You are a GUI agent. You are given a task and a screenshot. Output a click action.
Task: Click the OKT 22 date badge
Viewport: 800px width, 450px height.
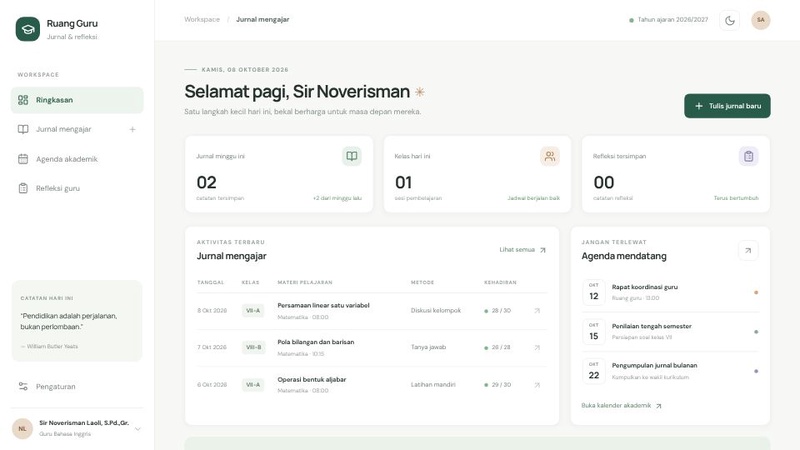[594, 371]
